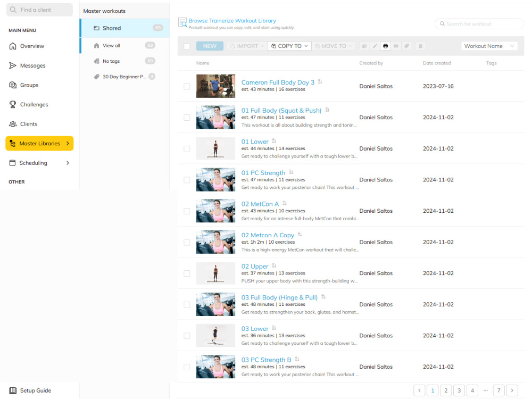Click the Overview home icon in main menu

point(13,46)
